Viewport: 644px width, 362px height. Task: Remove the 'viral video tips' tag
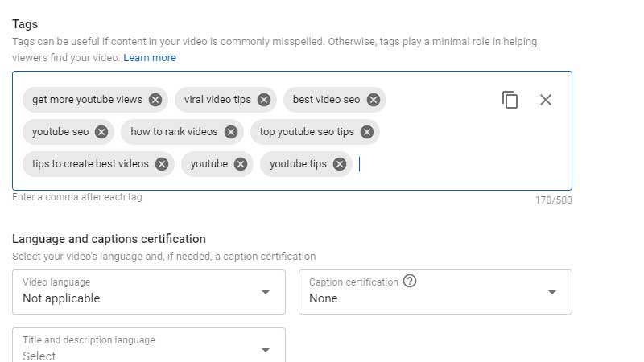point(264,100)
